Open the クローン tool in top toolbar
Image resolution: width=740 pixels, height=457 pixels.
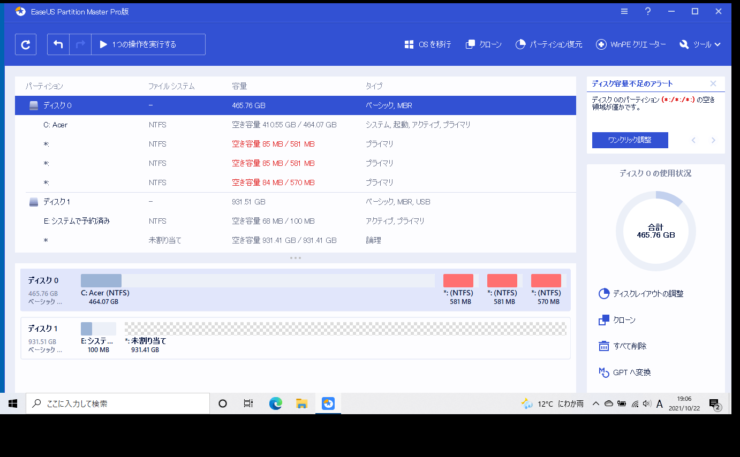tap(483, 44)
